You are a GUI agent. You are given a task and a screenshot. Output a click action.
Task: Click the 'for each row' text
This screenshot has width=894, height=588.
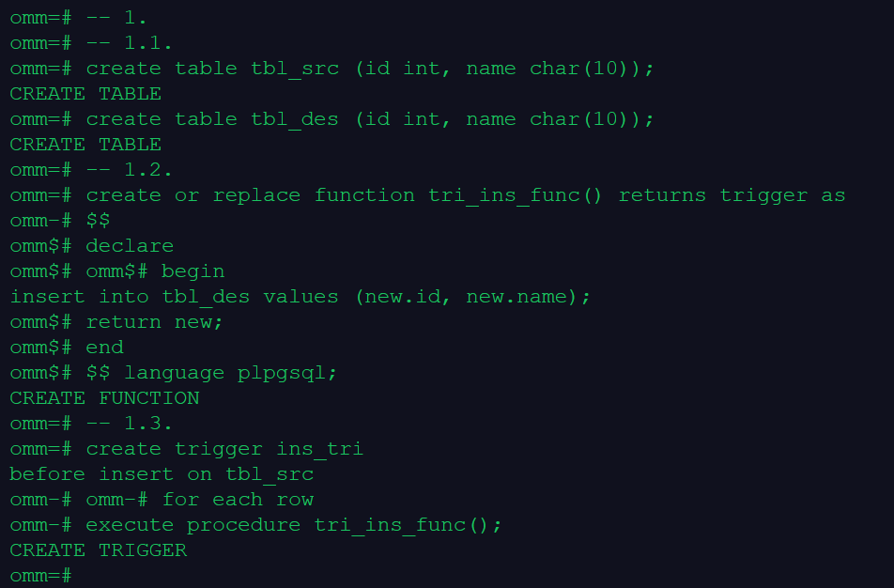[x=238, y=500]
